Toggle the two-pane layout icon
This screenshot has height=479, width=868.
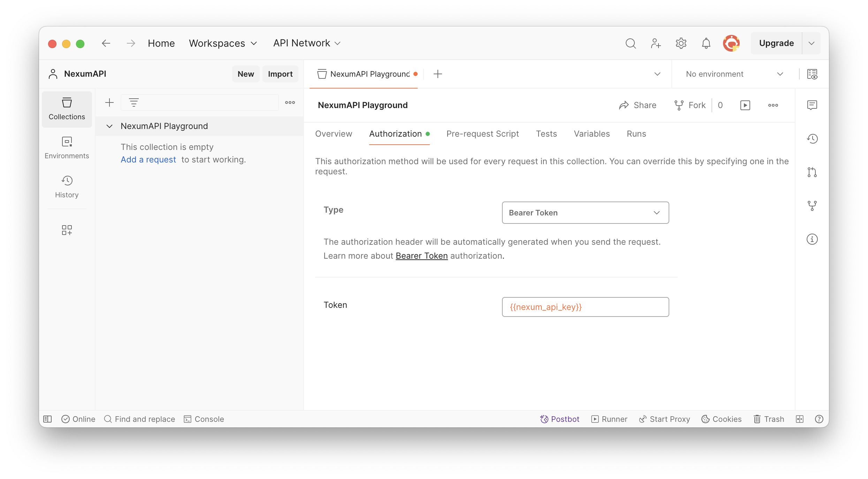[x=800, y=419]
